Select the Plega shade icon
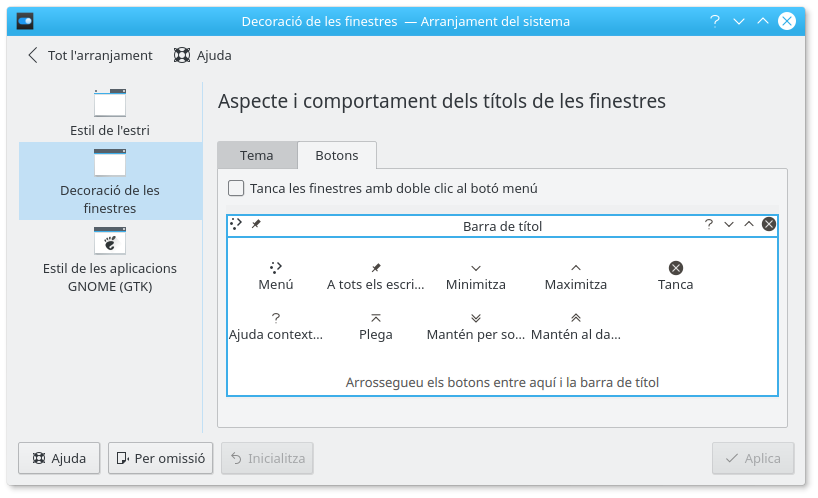Image resolution: width=818 pixels, height=498 pixels. [376, 317]
